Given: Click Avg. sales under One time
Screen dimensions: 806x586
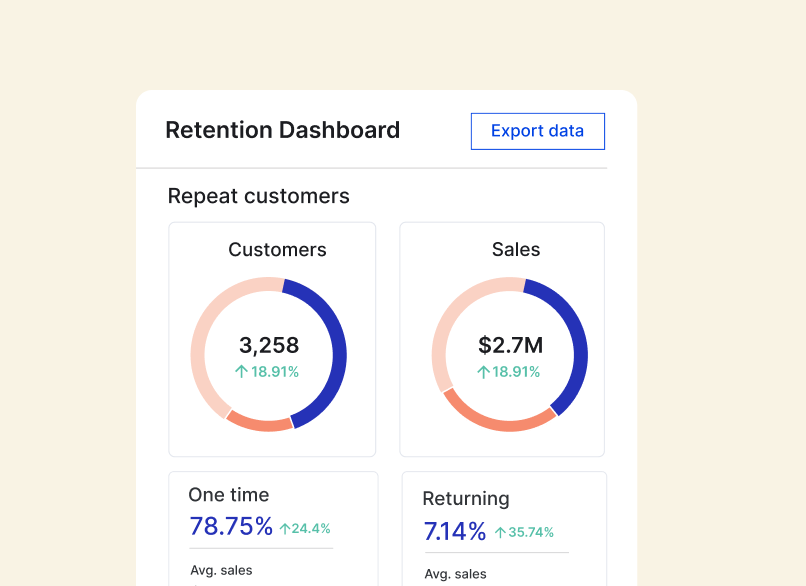Looking at the screenshot, I should pyautogui.click(x=221, y=570).
